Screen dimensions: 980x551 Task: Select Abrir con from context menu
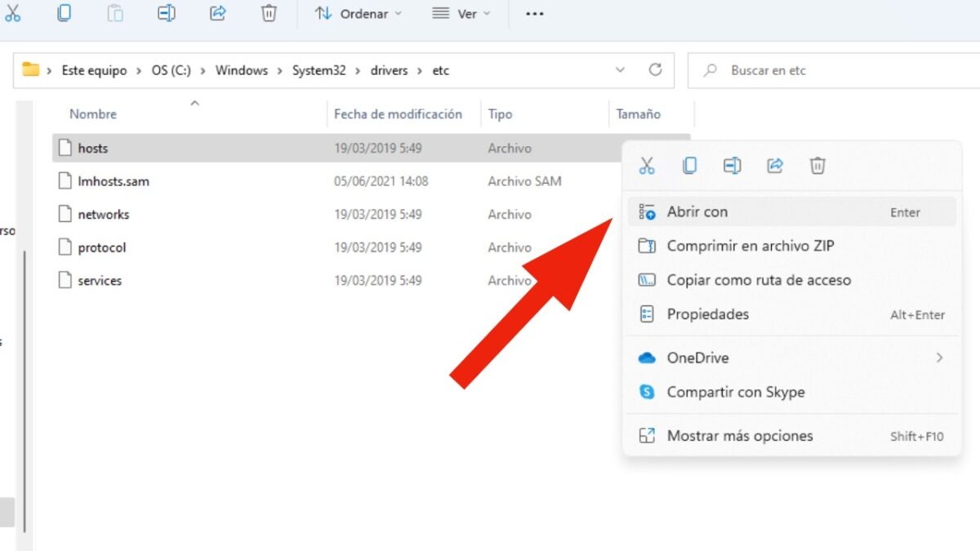coord(697,212)
